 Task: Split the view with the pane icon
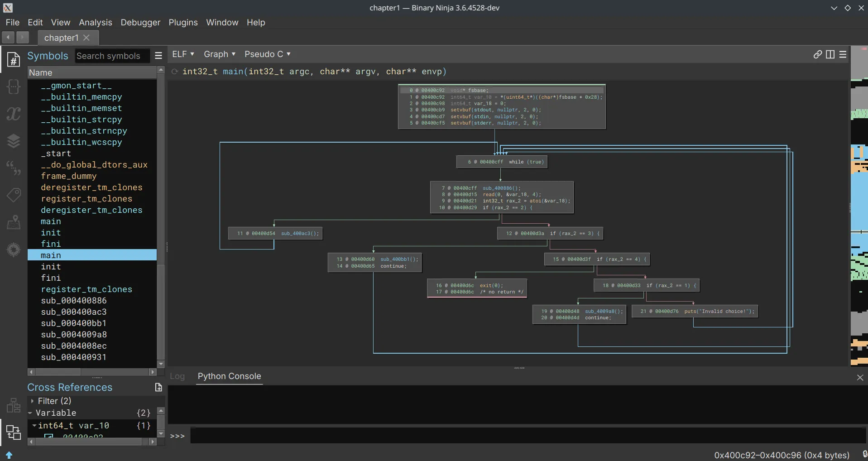[x=830, y=54]
